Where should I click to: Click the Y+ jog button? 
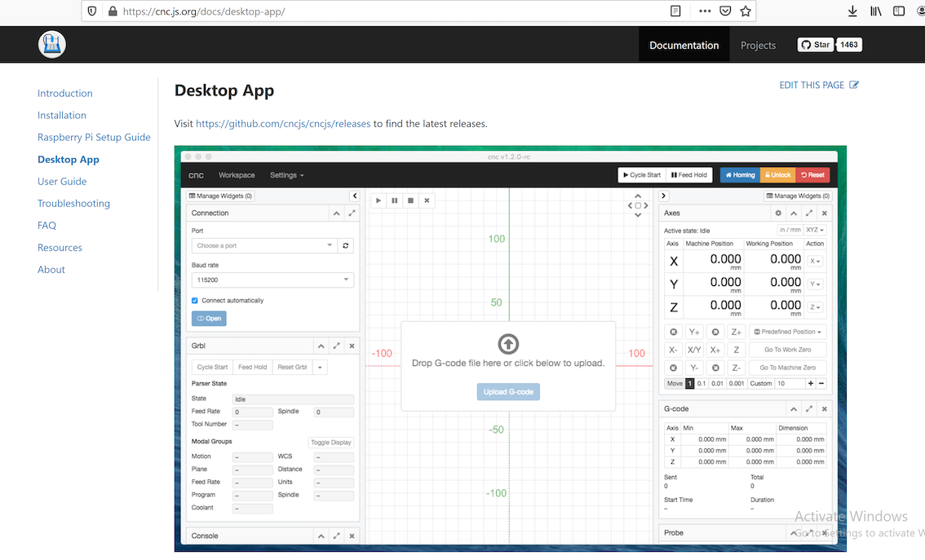694,332
